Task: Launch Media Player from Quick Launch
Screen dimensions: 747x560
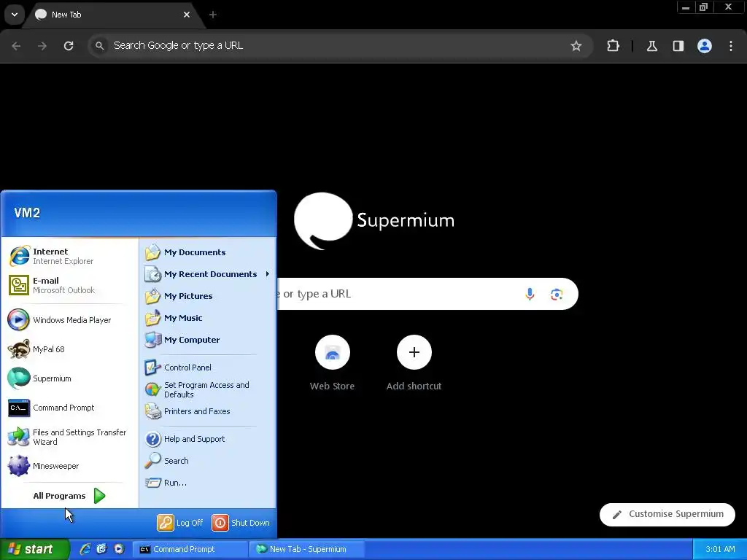Action: pyautogui.click(x=119, y=549)
